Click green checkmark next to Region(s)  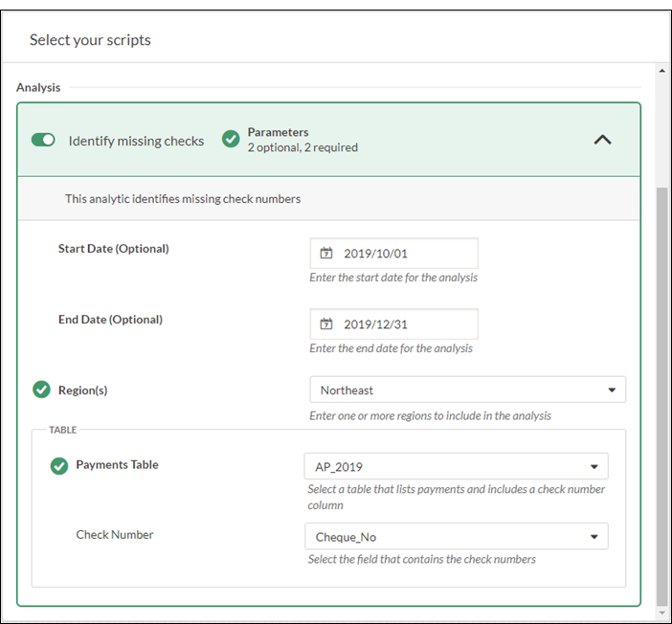(x=41, y=390)
